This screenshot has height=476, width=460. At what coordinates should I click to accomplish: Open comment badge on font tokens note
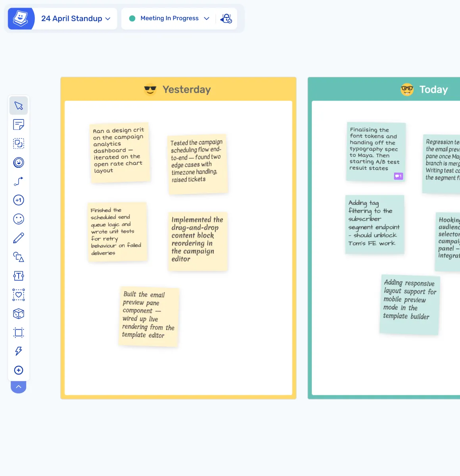tap(398, 176)
